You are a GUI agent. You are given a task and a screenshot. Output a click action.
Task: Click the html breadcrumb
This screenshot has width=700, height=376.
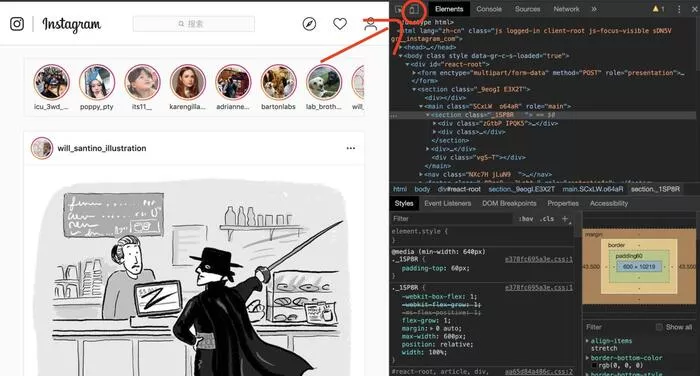pyautogui.click(x=400, y=189)
